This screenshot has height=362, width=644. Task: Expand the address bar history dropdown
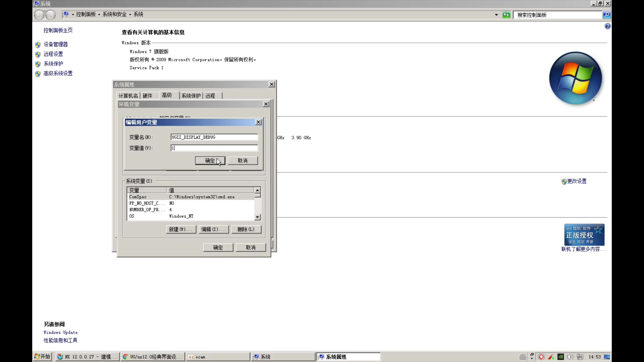pyautogui.click(x=496, y=15)
